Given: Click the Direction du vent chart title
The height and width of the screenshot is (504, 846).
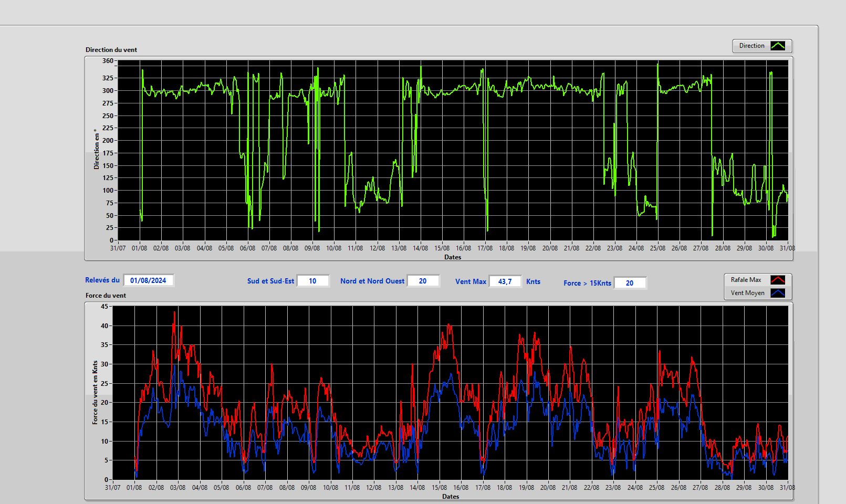Looking at the screenshot, I should point(111,50).
